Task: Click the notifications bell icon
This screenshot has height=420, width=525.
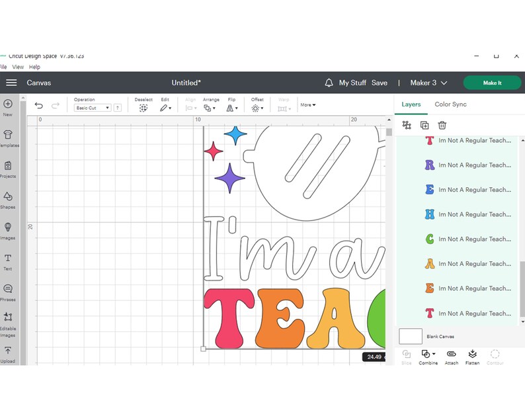Action: [329, 83]
